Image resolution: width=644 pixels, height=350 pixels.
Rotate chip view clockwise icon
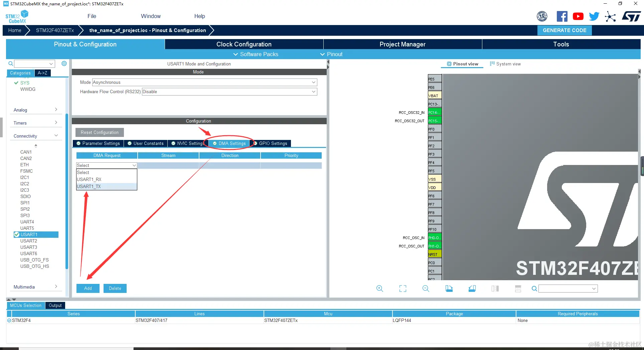(x=449, y=289)
